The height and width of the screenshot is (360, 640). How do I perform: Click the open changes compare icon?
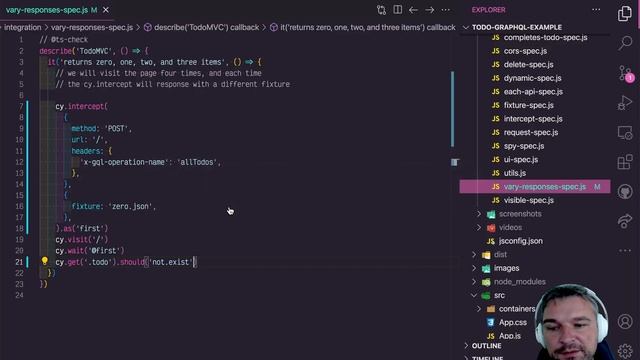pyautogui.click(x=381, y=10)
